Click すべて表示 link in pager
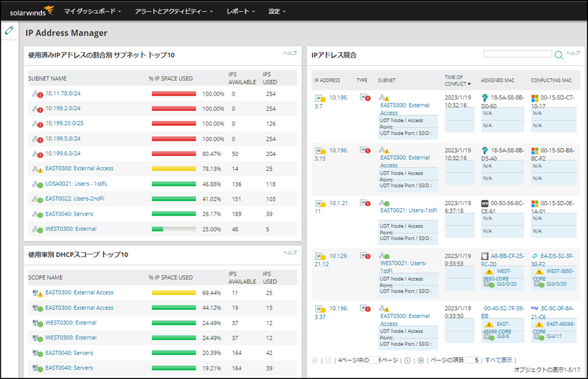This screenshot has height=379, width=588. click(x=498, y=360)
